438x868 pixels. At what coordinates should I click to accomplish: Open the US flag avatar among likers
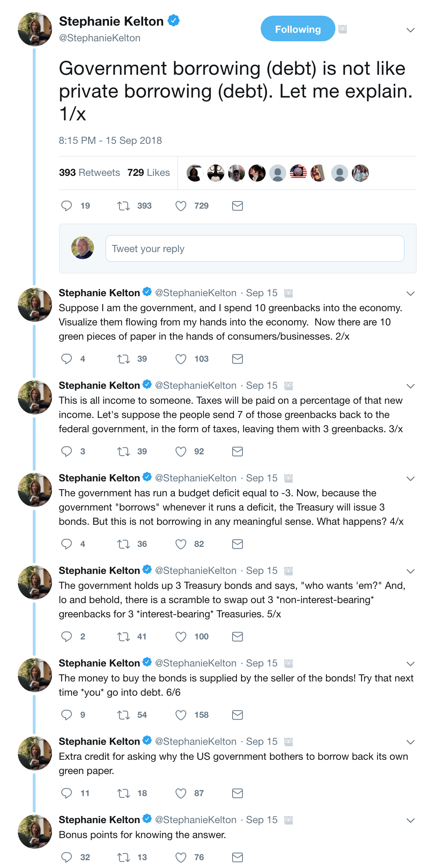(298, 173)
